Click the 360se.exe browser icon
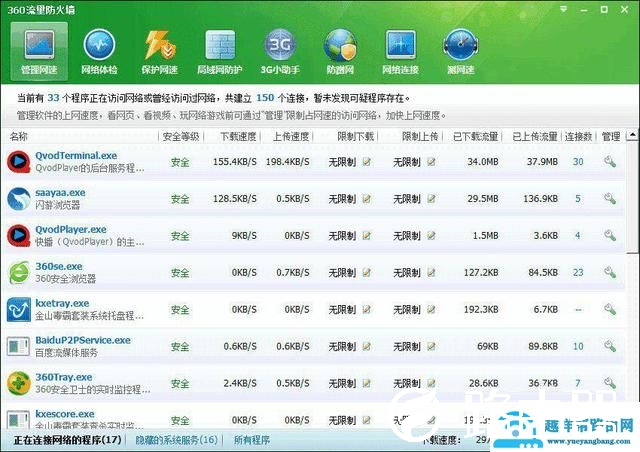 tap(18, 272)
